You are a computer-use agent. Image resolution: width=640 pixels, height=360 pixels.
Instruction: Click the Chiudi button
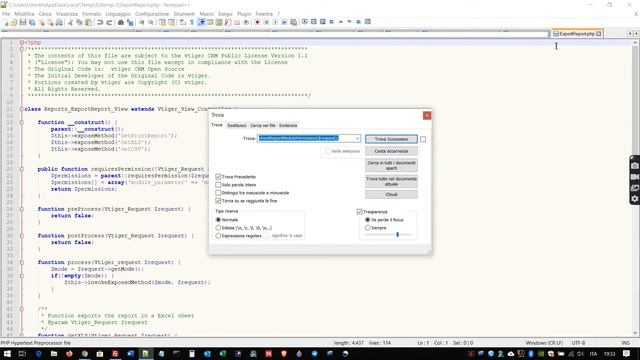pyautogui.click(x=391, y=194)
